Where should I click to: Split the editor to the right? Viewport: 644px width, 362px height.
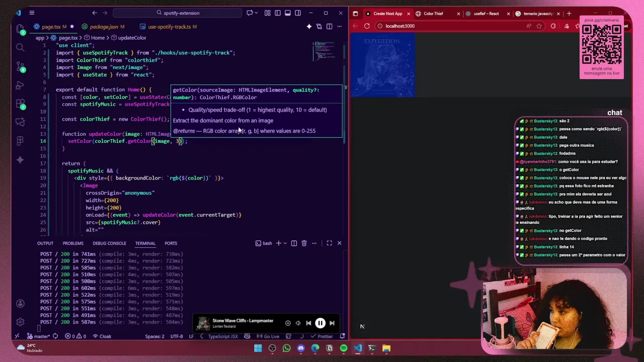[x=330, y=27]
